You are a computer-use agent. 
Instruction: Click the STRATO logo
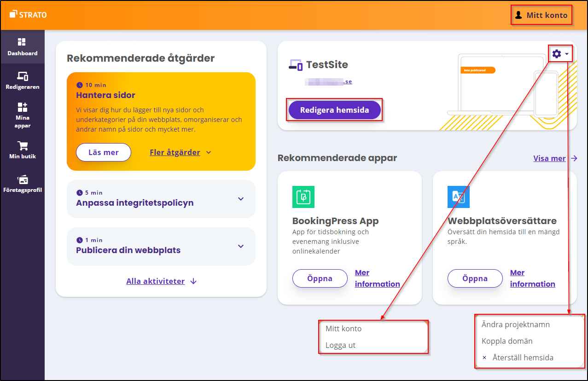[x=28, y=15]
